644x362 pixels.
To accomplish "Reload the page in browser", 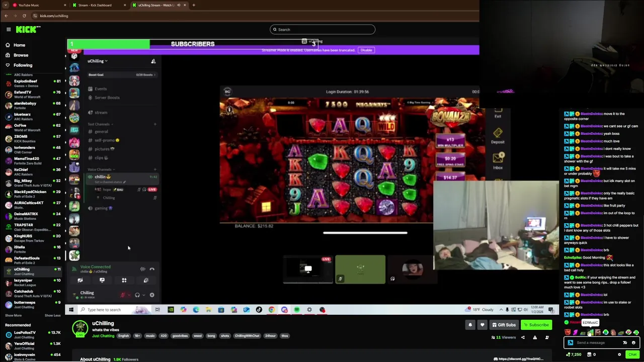I will [x=24, y=16].
